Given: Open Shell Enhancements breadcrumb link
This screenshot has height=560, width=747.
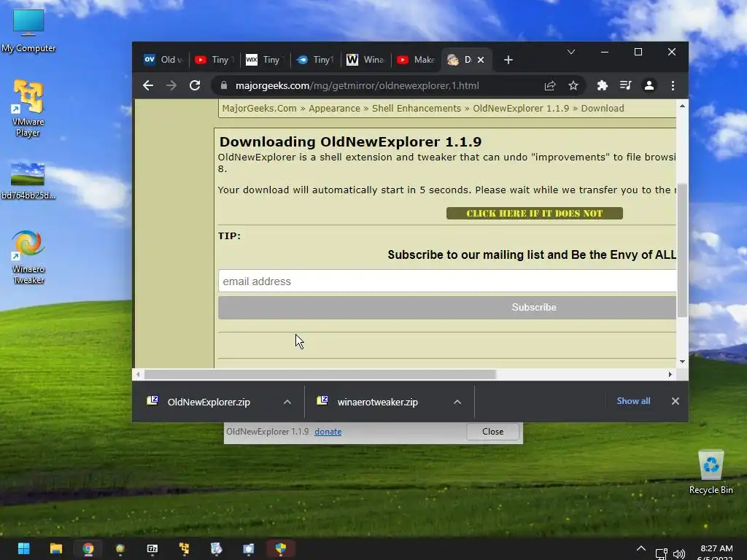Looking at the screenshot, I should tap(417, 108).
